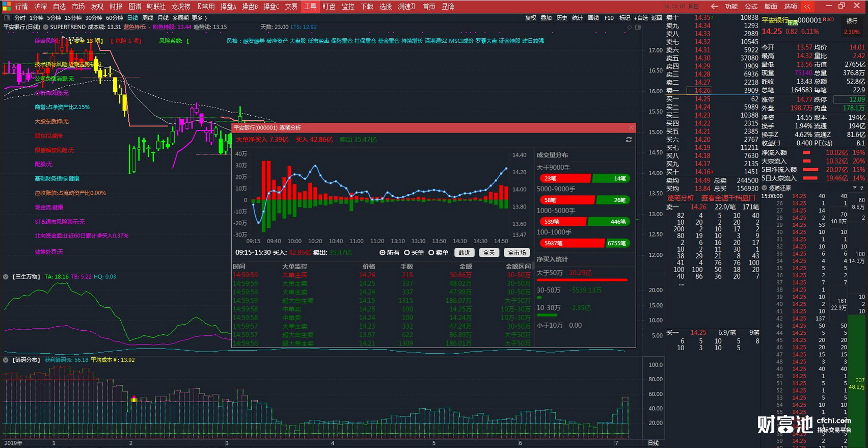Click 复权 toolbar item
This screenshot has width=868, height=448.
531,18
